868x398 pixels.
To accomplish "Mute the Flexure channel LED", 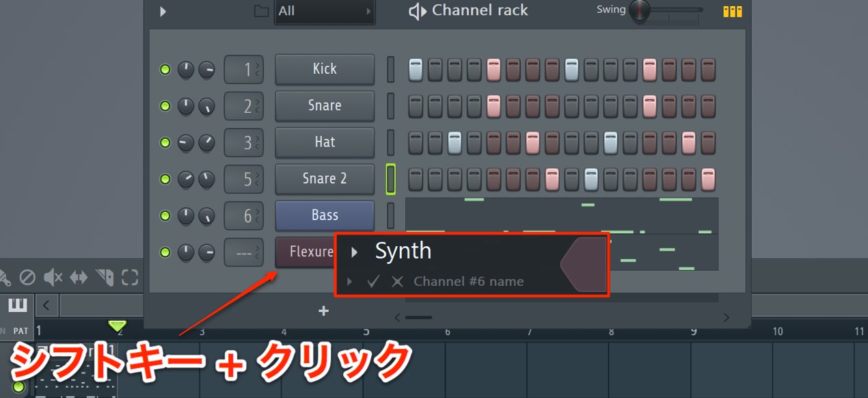I will click(x=165, y=252).
